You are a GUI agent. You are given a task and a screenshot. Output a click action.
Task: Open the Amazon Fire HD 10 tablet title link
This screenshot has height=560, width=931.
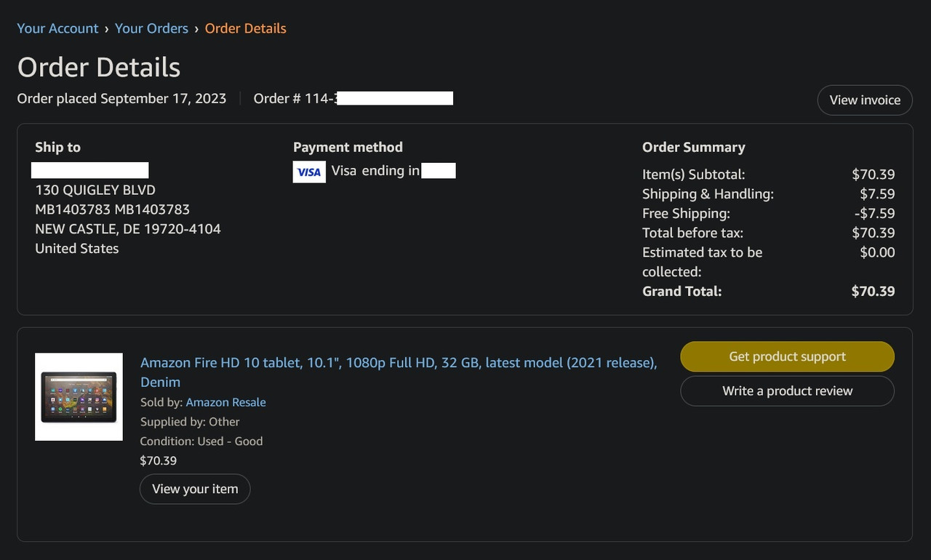point(398,363)
